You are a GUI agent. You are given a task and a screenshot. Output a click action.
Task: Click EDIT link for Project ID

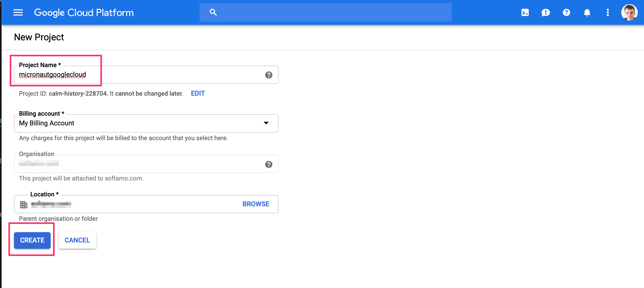click(x=198, y=93)
